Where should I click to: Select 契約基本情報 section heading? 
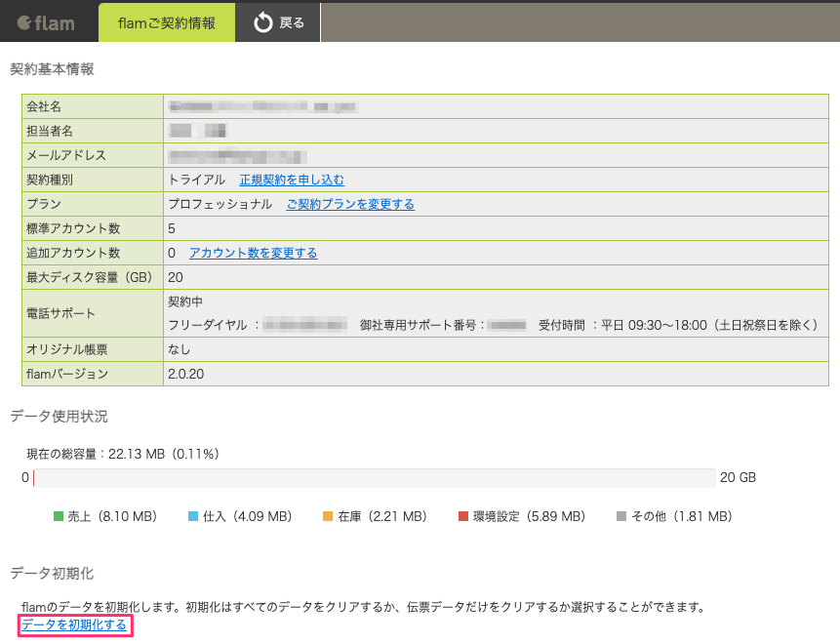52,69
